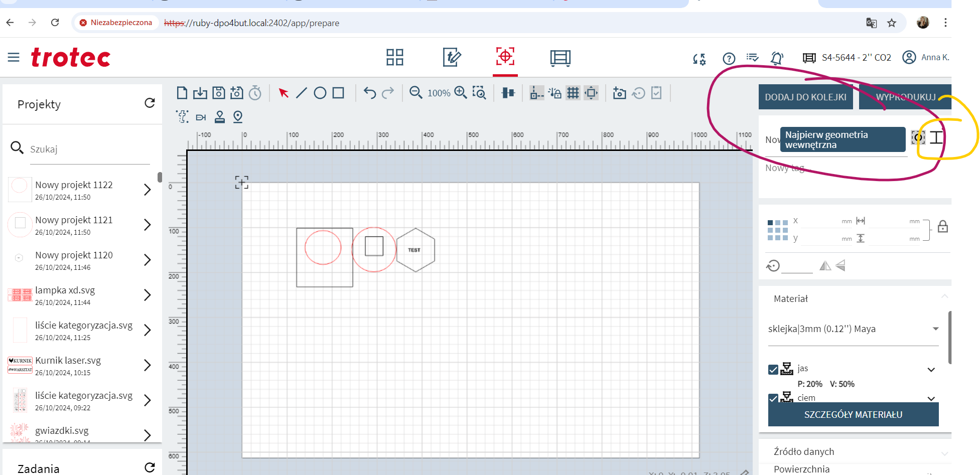
Task: Uncheck the ciem material layer checkbox
Action: [x=773, y=398]
